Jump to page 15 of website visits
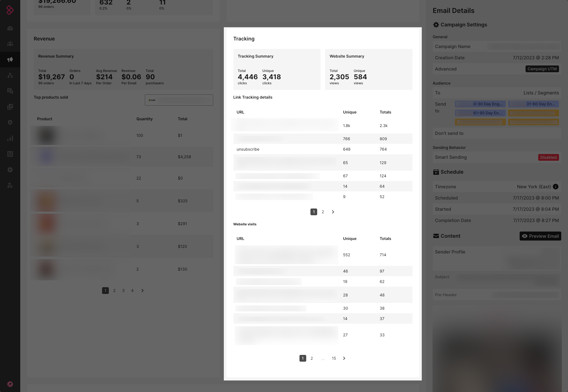The width and height of the screenshot is (568, 392). tap(334, 358)
